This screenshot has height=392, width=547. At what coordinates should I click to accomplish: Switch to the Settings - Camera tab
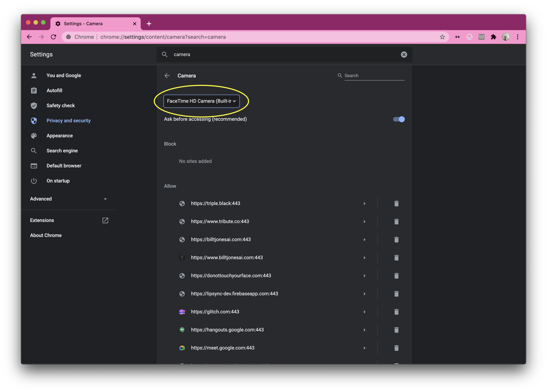(x=96, y=24)
